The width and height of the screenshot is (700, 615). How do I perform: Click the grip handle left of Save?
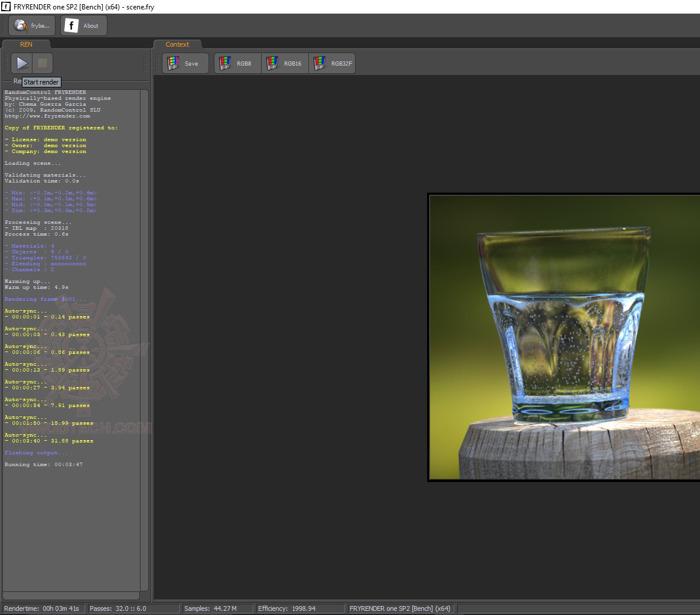point(157,63)
